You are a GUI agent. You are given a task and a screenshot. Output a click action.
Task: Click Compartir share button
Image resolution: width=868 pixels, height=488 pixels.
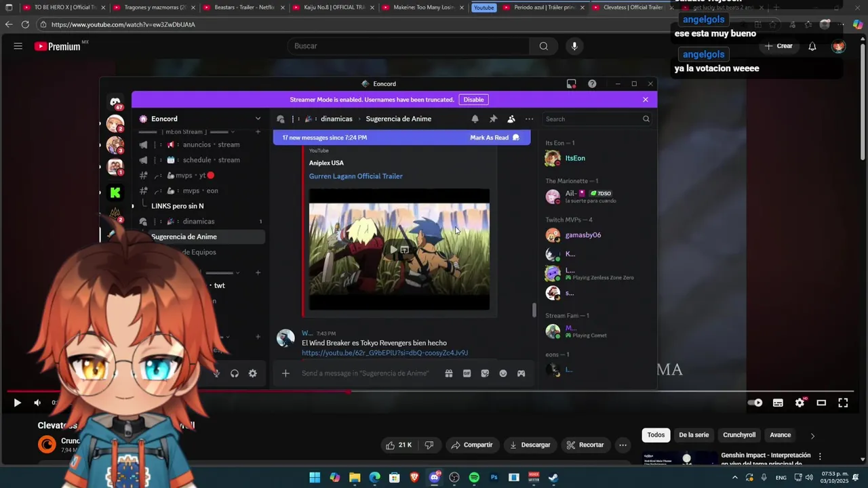point(472,445)
